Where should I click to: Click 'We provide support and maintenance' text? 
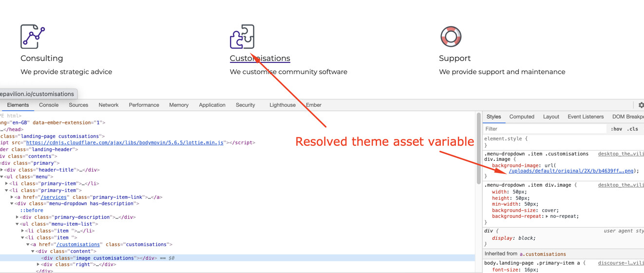(x=502, y=72)
